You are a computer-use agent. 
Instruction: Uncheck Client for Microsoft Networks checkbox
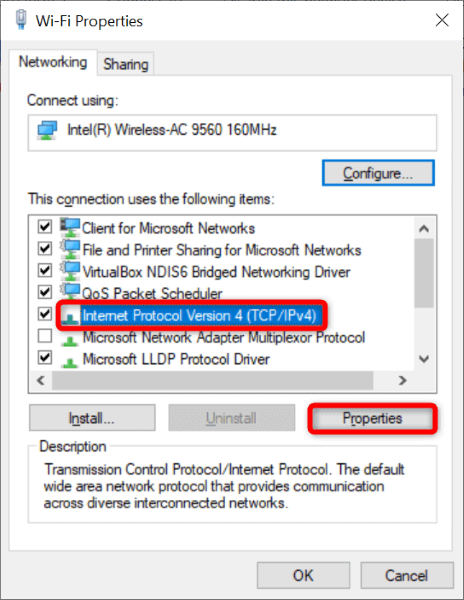coord(45,227)
